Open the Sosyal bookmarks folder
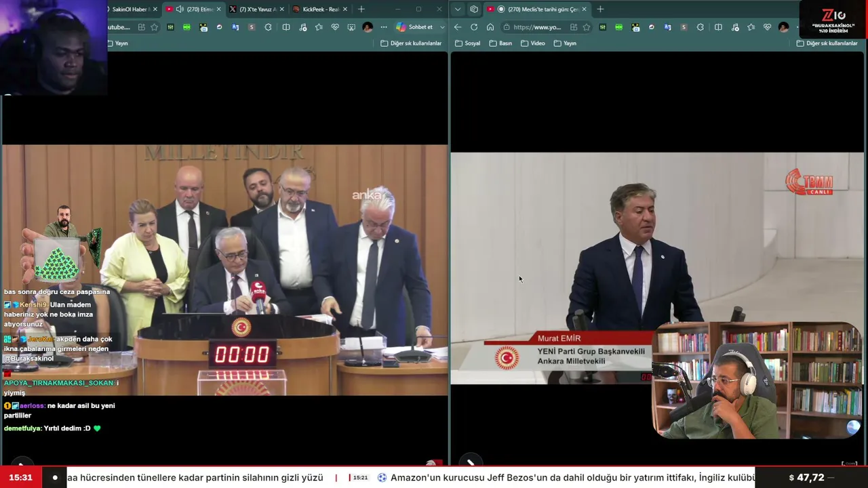This screenshot has width=868, height=488. pos(467,43)
